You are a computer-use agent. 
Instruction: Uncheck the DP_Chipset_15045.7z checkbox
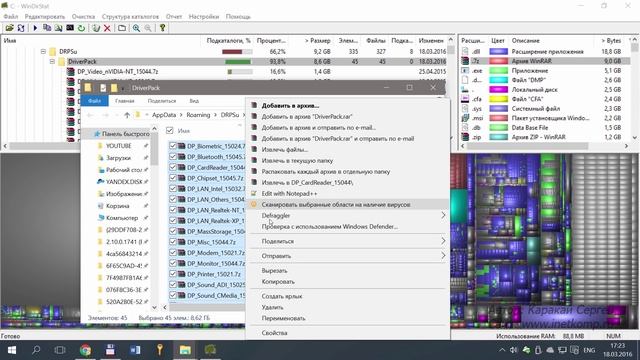coord(173,178)
